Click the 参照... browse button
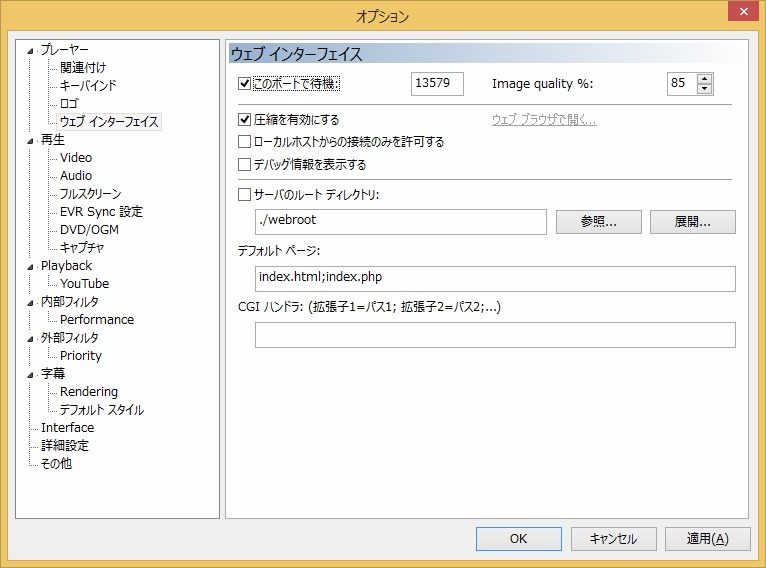Screen dimensions: 766x568 coord(598,222)
